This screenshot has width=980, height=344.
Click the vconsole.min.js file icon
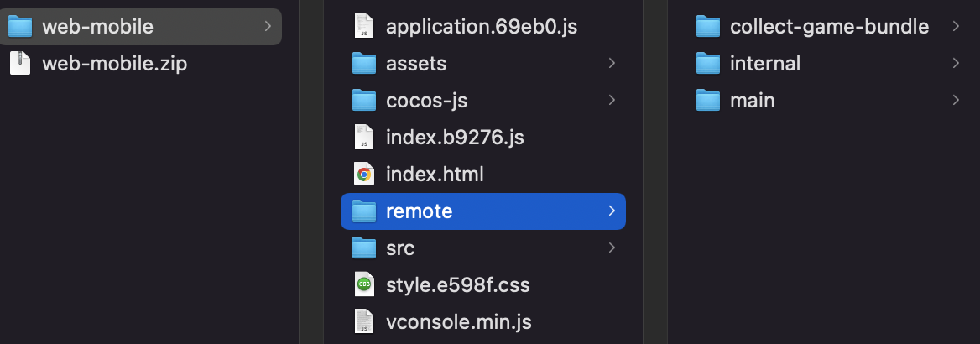tap(363, 322)
